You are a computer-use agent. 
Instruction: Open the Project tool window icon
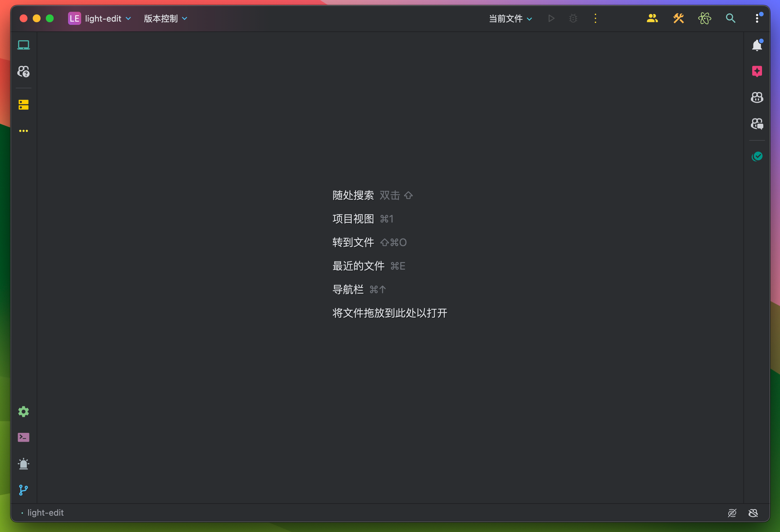pyautogui.click(x=24, y=45)
